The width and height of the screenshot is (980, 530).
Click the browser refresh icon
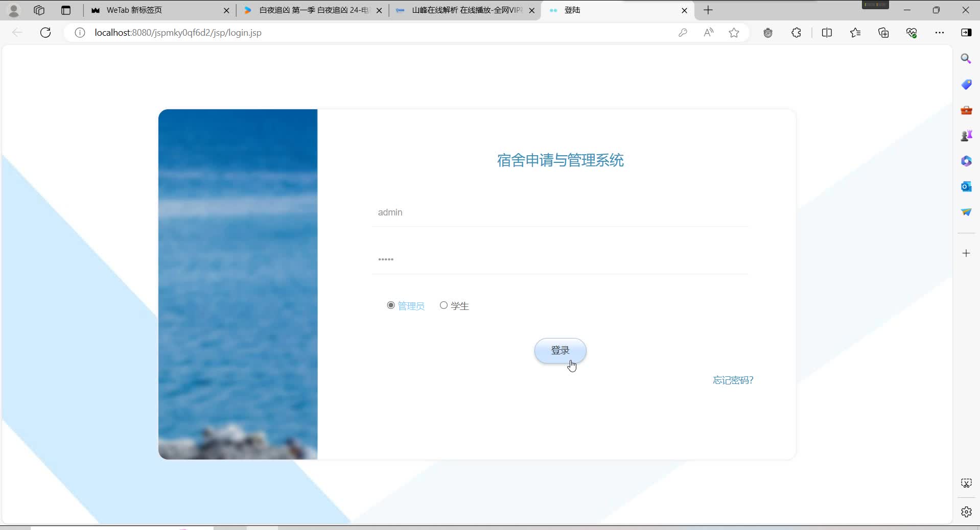click(45, 33)
